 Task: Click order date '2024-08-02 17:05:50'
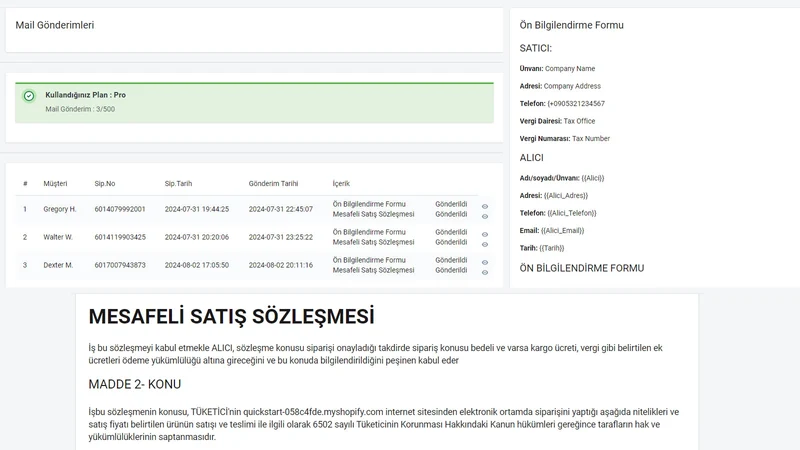click(197, 265)
